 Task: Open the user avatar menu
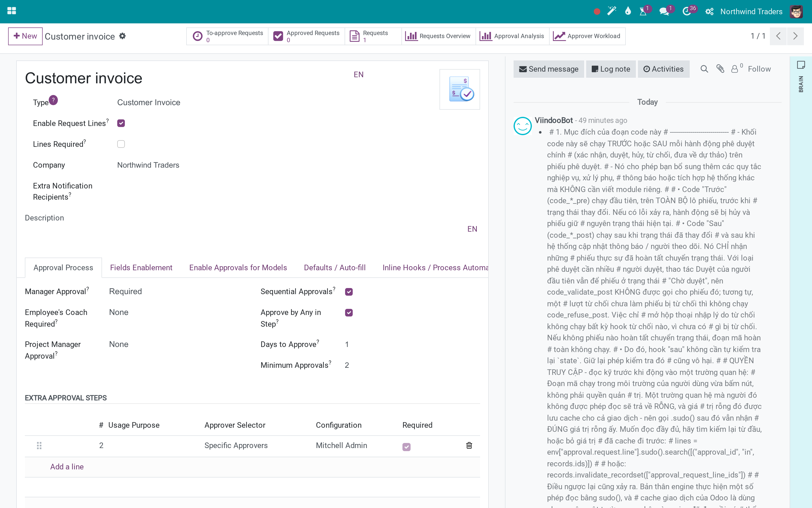[x=797, y=11]
